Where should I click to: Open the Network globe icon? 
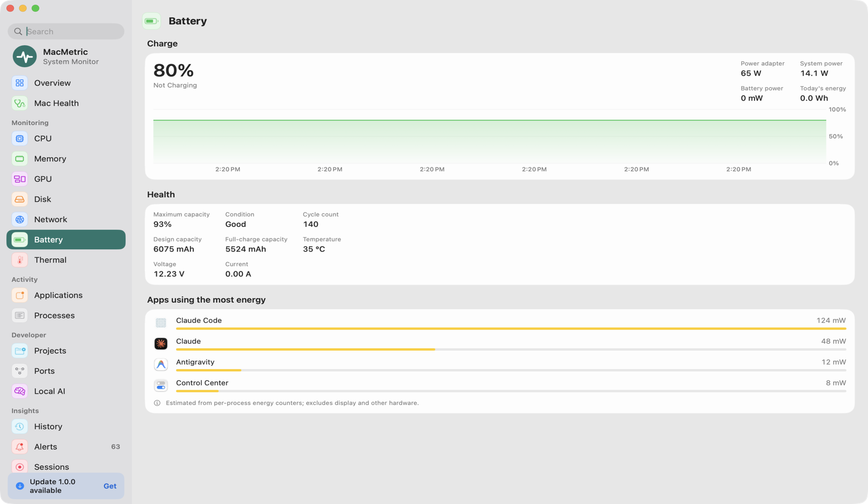(20, 220)
